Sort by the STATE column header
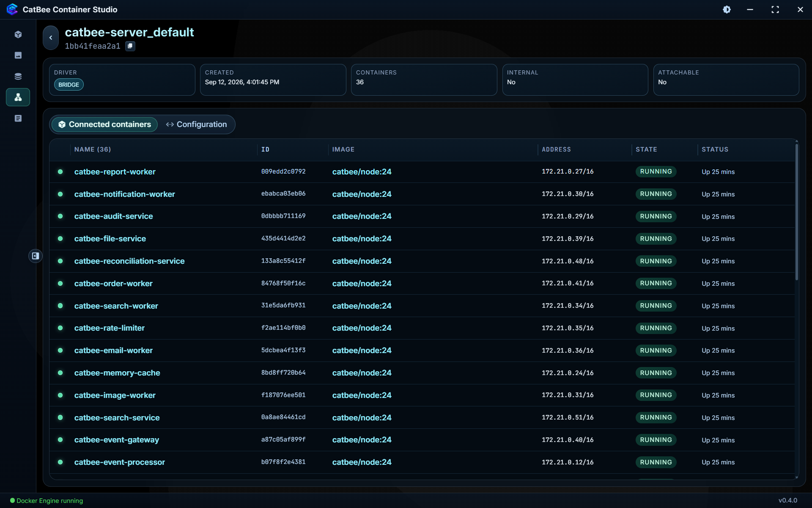Viewport: 812px width, 508px height. point(646,149)
